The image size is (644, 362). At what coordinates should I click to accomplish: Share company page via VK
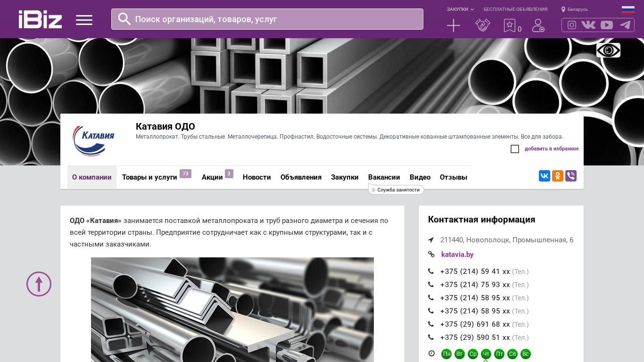tap(545, 176)
